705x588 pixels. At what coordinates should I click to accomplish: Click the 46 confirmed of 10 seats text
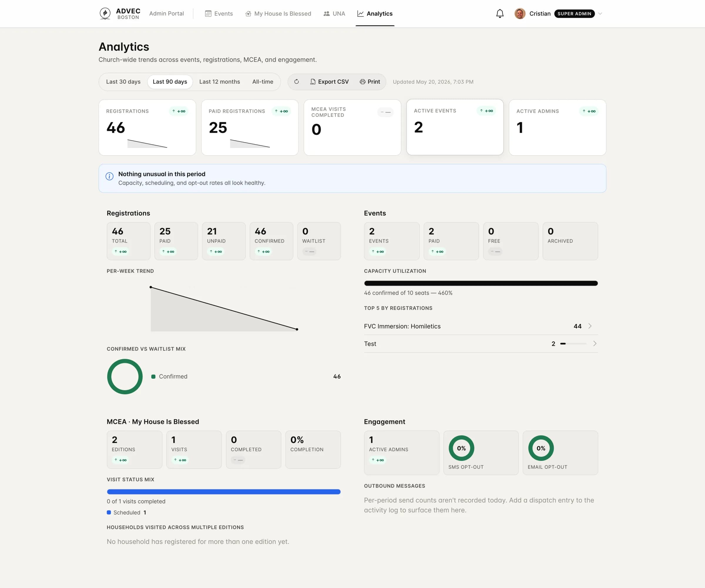coord(408,293)
